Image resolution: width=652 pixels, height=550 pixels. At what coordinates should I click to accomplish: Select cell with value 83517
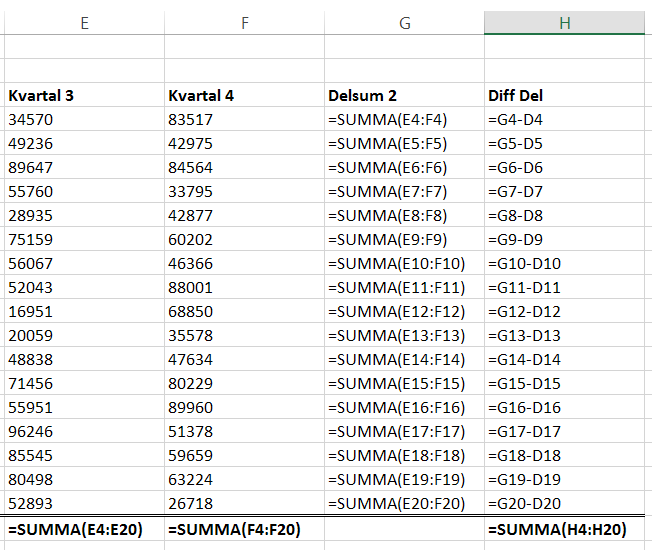244,120
